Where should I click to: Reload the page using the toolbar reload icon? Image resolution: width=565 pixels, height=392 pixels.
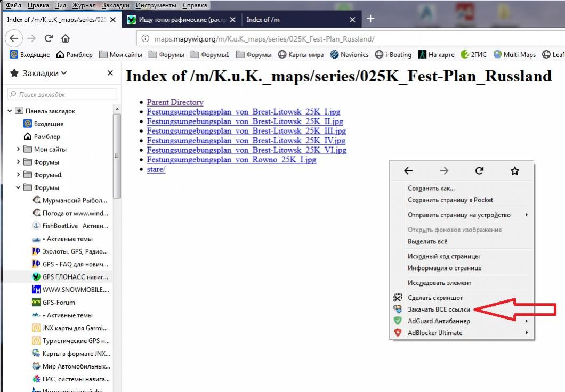[x=49, y=38]
